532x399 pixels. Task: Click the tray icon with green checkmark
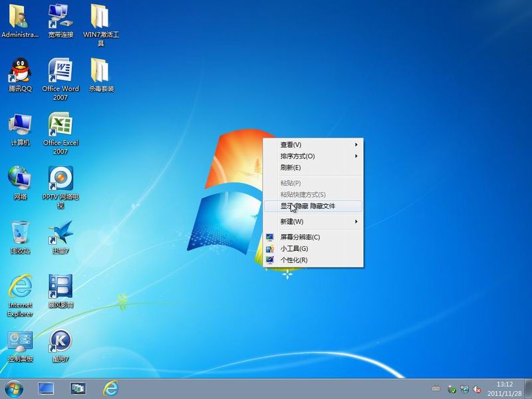[x=452, y=389]
